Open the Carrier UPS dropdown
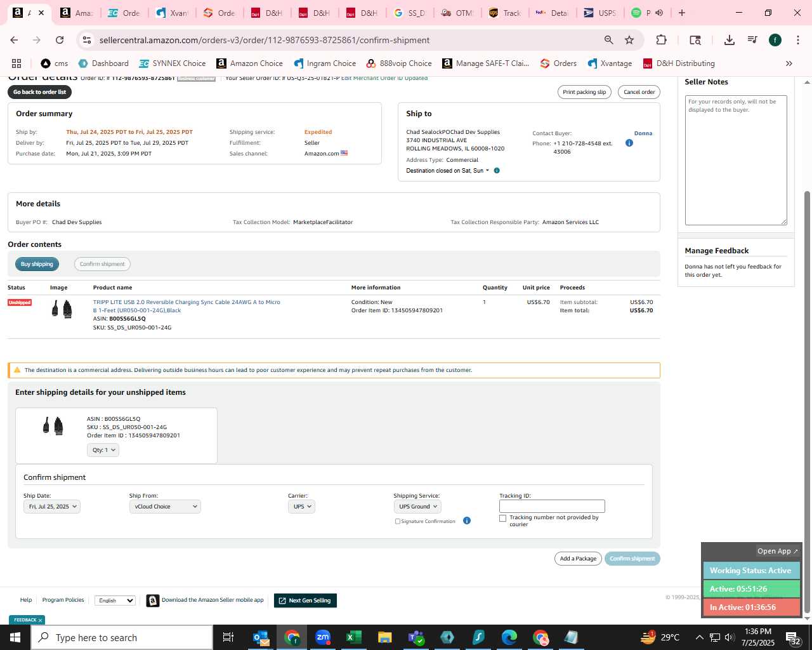This screenshot has height=650, width=812. point(301,507)
